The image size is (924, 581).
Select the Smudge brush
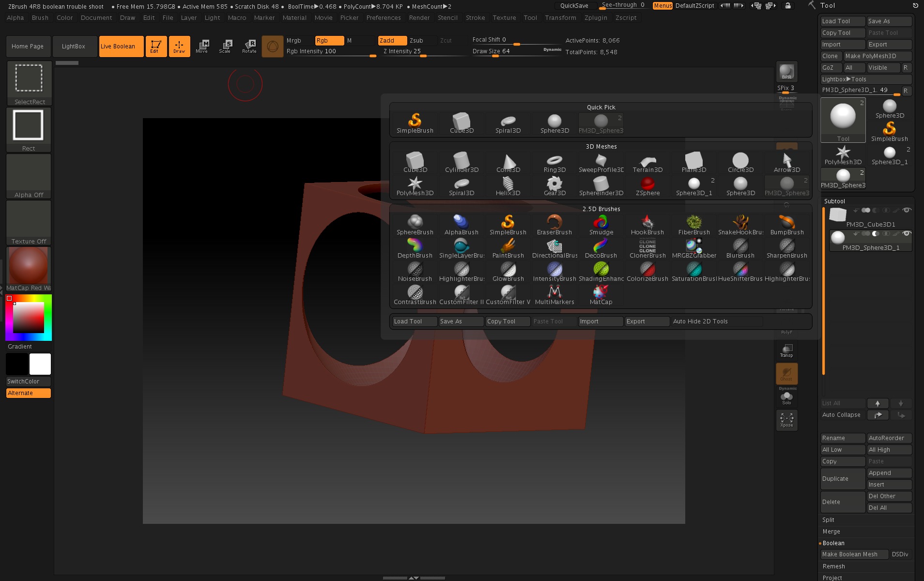pyautogui.click(x=601, y=225)
